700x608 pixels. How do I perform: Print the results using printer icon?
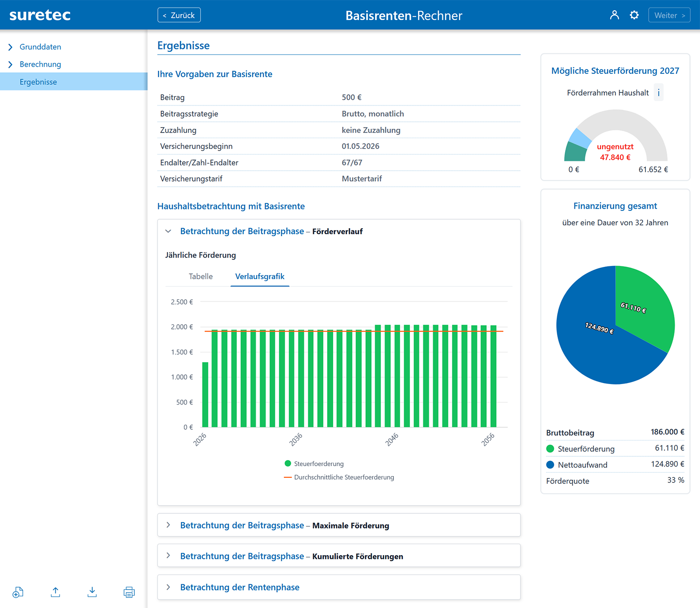click(x=129, y=592)
